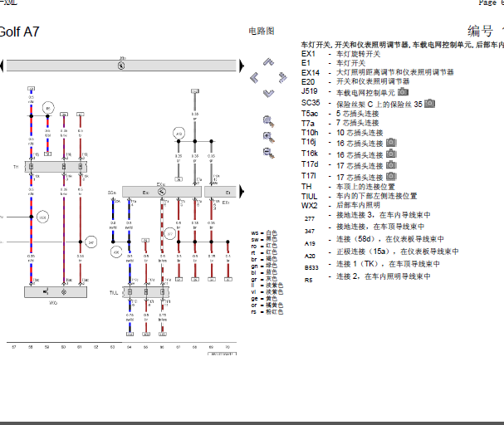Click the 347 ground circle in diagram

click(91, 242)
